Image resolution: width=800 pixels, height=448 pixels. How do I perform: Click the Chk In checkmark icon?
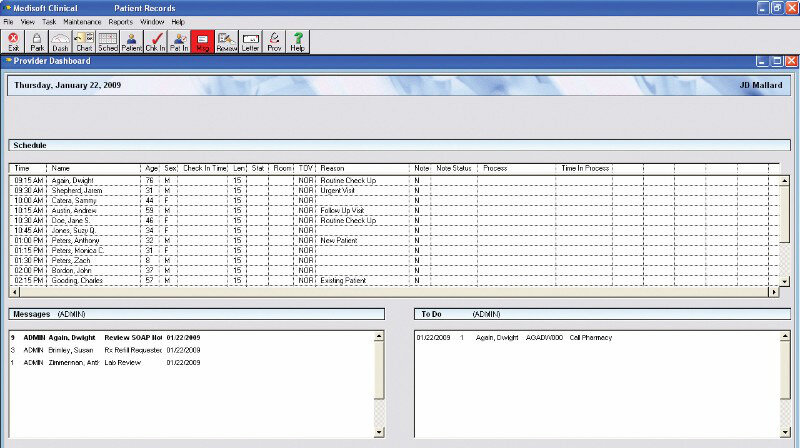tap(155, 41)
